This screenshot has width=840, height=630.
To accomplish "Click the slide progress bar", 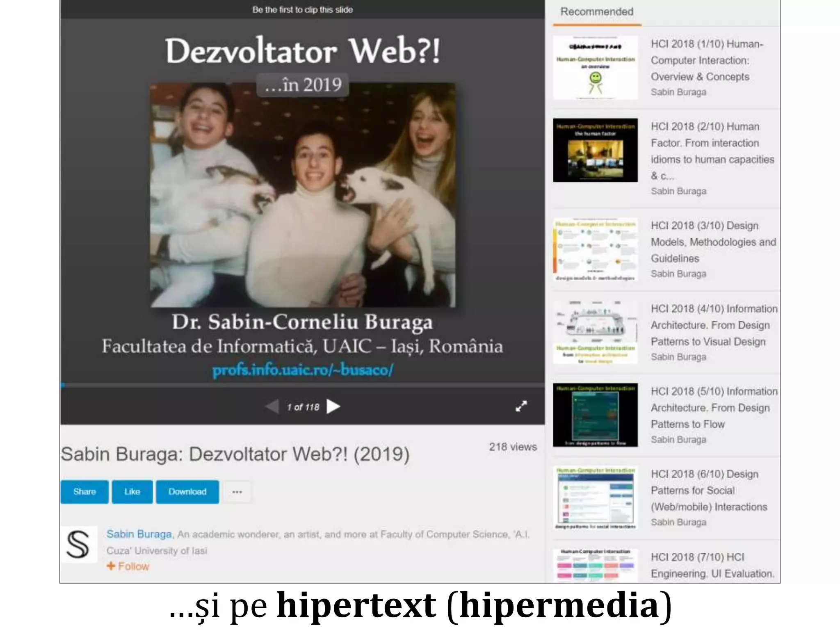I will tap(303, 385).
